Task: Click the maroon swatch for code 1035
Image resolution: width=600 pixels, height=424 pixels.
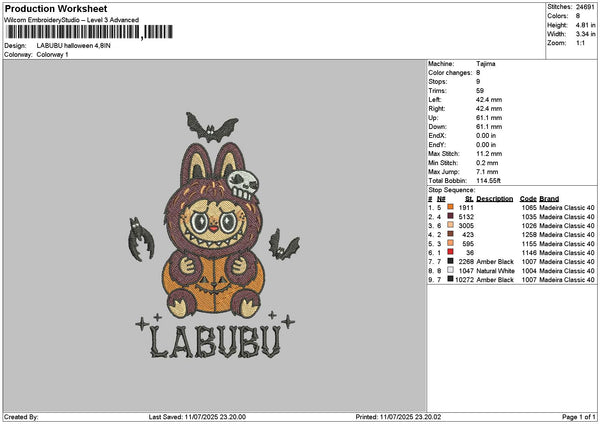Action: point(450,216)
